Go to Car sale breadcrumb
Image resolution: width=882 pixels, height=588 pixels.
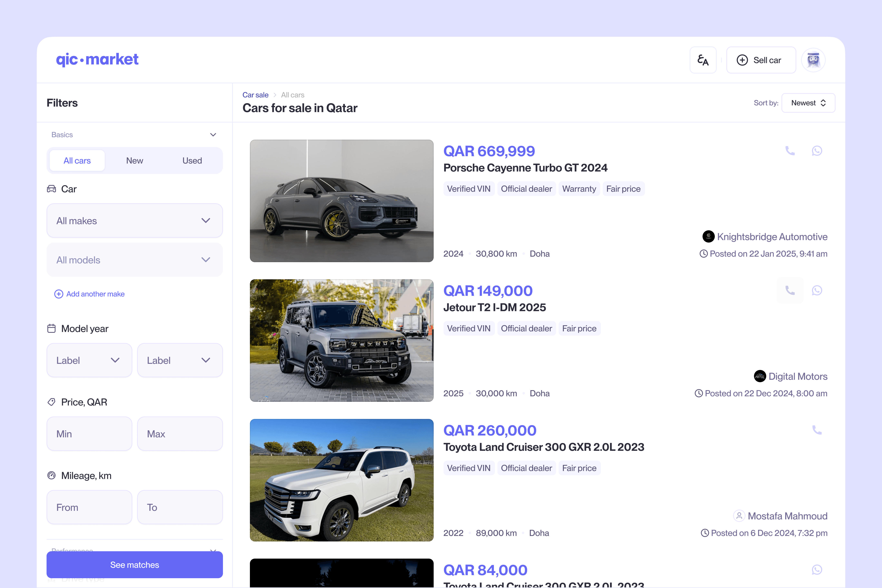click(x=255, y=95)
